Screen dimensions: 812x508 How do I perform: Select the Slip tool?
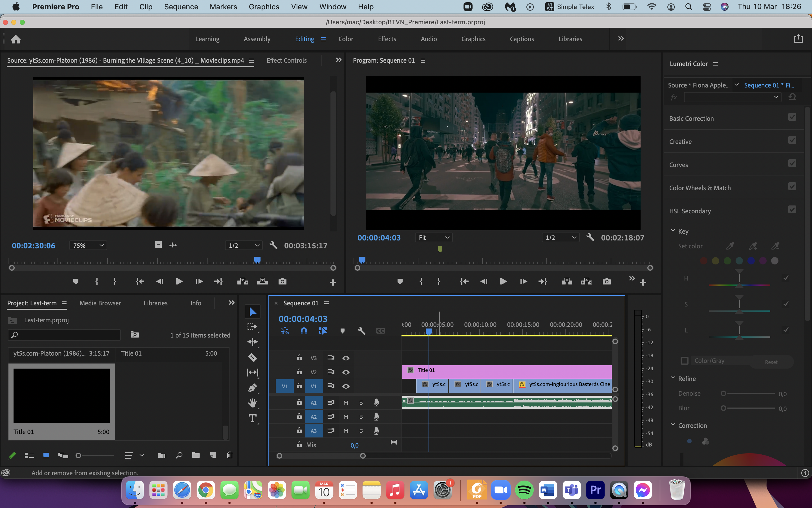pos(252,372)
